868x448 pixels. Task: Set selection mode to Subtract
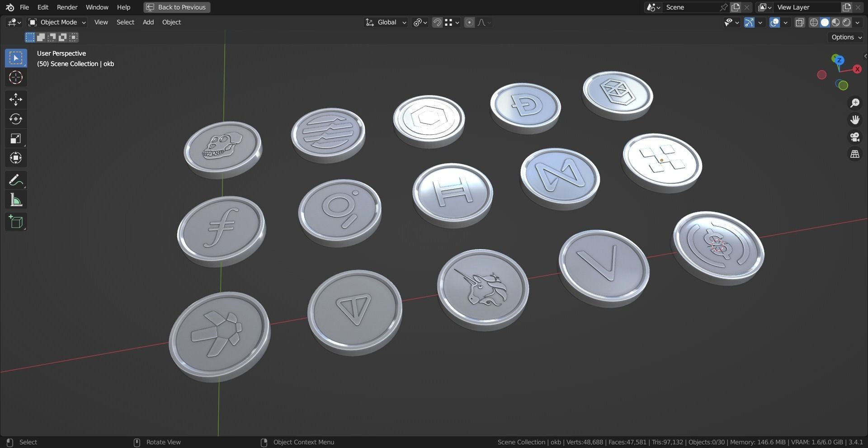point(52,37)
